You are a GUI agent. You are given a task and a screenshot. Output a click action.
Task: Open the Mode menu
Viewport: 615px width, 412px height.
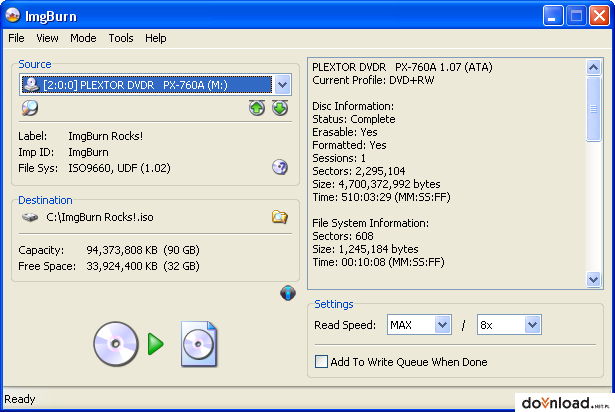point(83,38)
